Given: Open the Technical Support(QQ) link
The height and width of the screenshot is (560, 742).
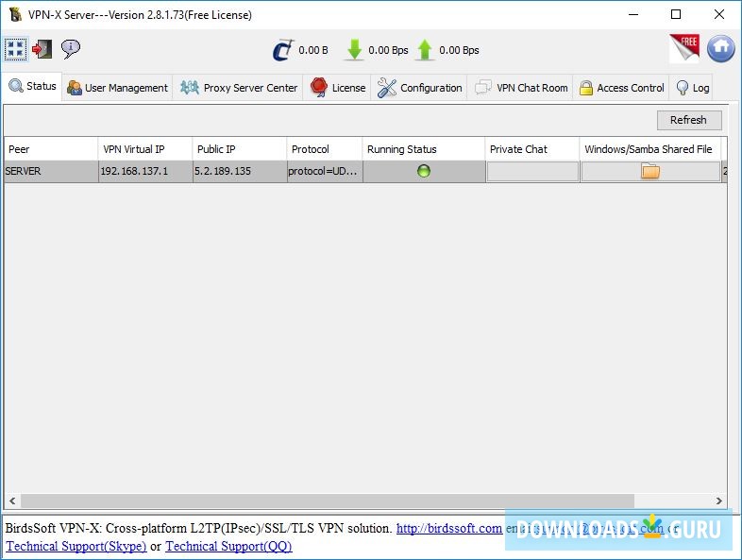Looking at the screenshot, I should pyautogui.click(x=228, y=546).
